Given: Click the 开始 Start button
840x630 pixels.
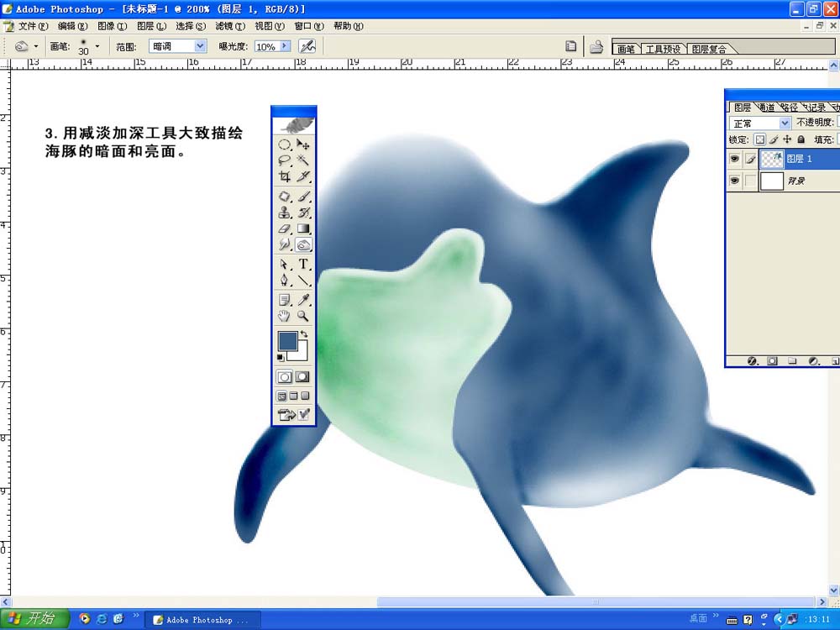Looking at the screenshot, I should 34,619.
